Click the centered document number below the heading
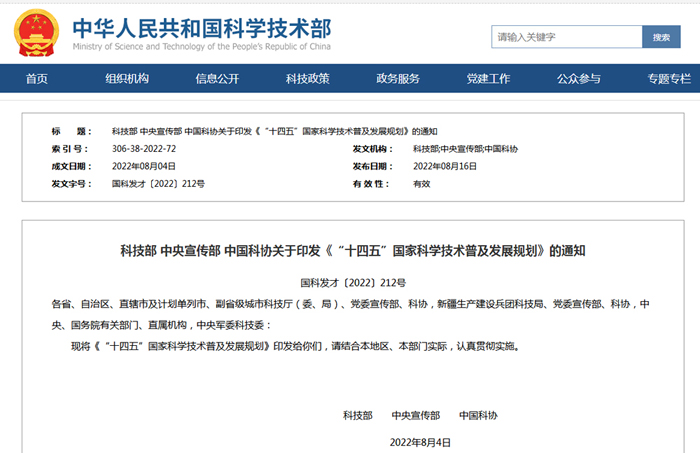700x453 pixels. point(353,283)
